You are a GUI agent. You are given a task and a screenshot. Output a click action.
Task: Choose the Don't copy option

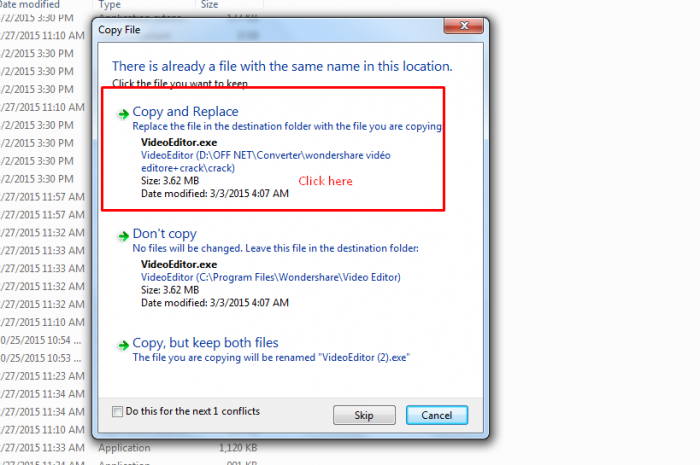click(164, 233)
